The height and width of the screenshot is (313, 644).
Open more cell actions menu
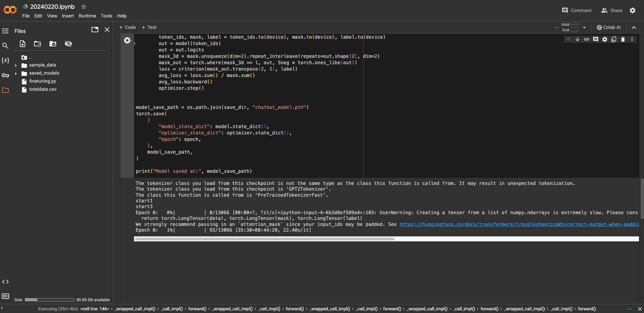[632, 39]
